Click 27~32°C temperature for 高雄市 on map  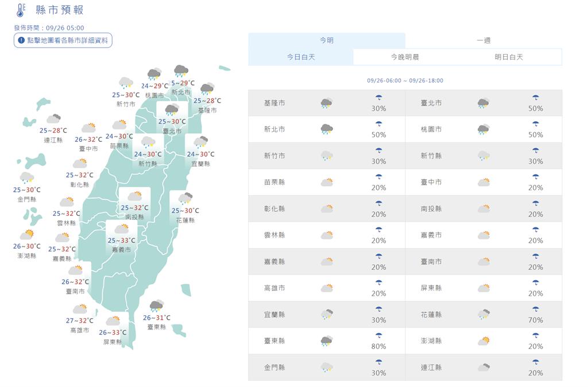79,320
